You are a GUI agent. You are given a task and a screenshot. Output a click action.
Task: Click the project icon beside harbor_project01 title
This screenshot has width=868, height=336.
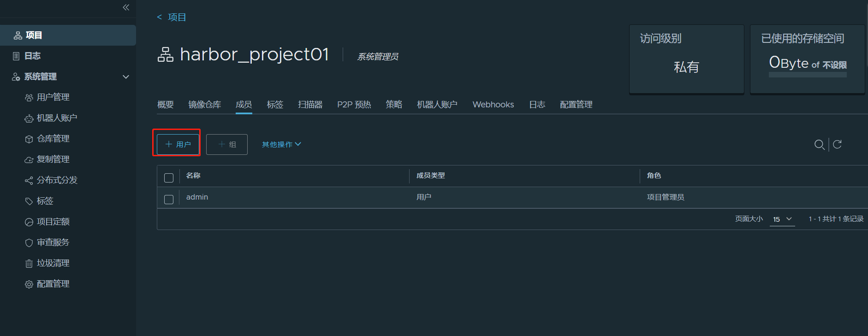[x=166, y=54]
